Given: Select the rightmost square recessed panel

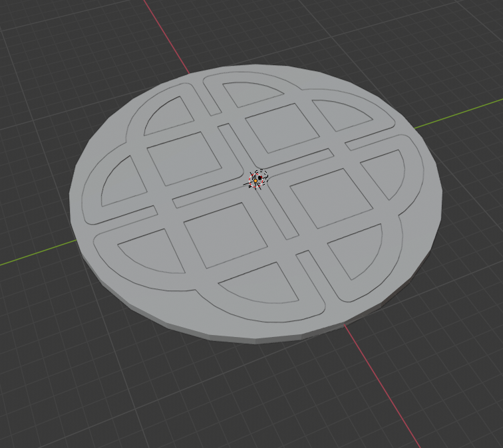Looking at the screenshot, I should [330, 197].
